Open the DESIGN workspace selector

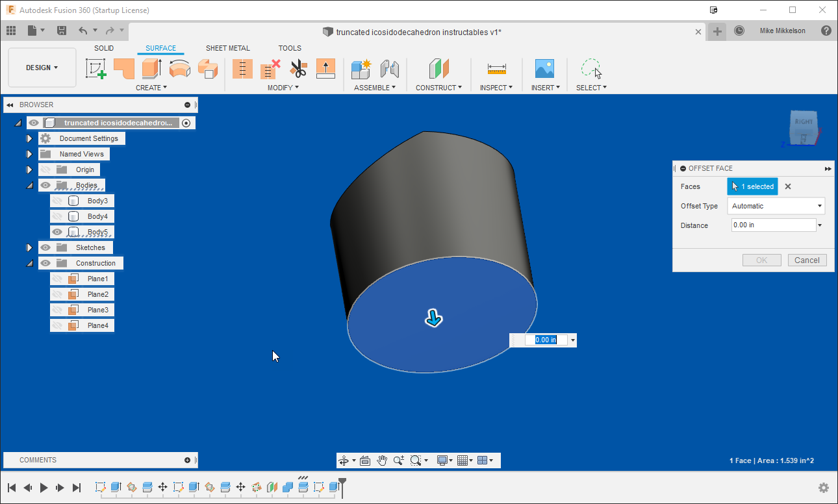coord(41,67)
